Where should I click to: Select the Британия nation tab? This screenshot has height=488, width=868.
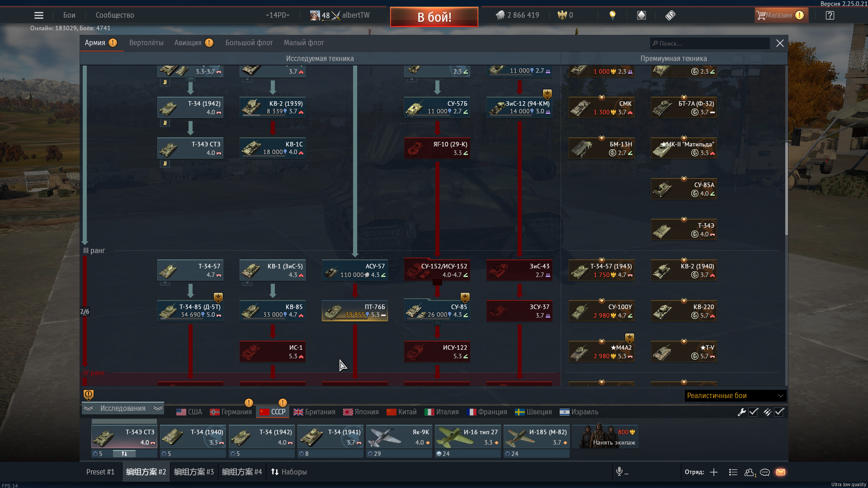coord(314,412)
